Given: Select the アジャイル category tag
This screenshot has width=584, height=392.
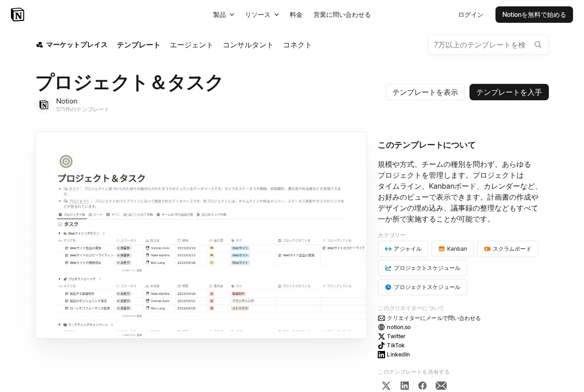Looking at the screenshot, I should tap(403, 249).
